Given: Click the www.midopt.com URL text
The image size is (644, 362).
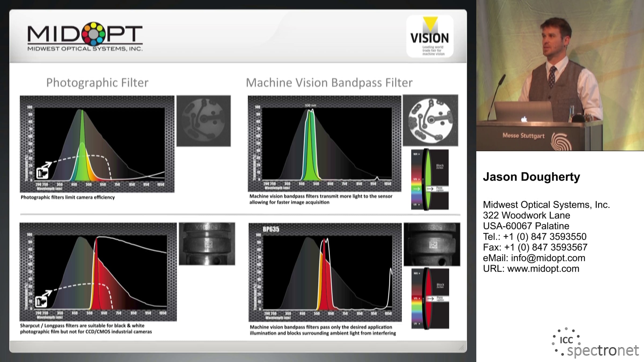Looking at the screenshot, I should point(543,268).
